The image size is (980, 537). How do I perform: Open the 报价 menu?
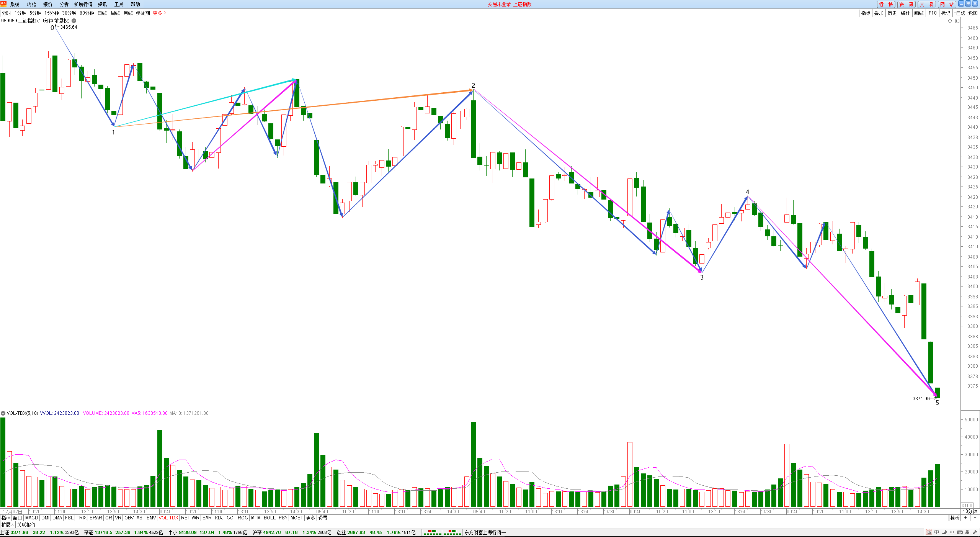47,4
